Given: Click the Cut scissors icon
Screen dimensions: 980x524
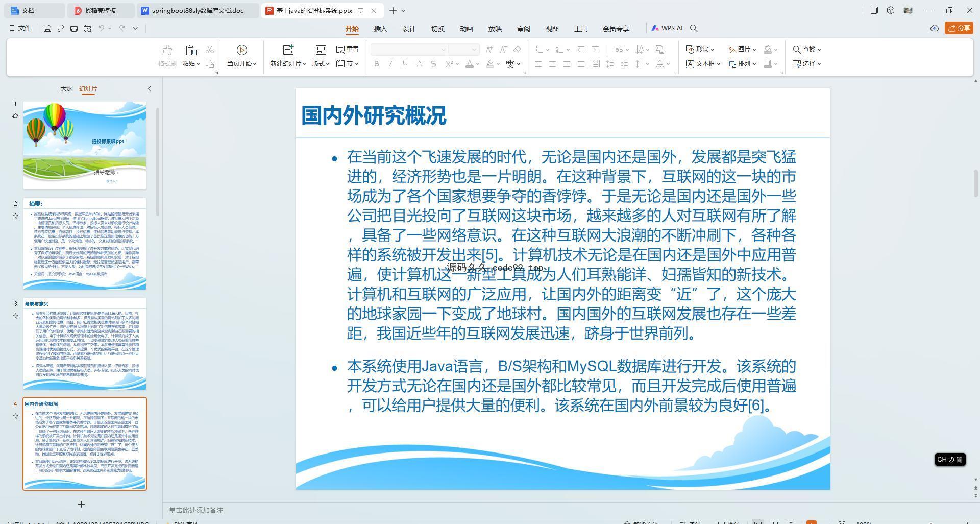Looking at the screenshot, I should coord(209,50).
